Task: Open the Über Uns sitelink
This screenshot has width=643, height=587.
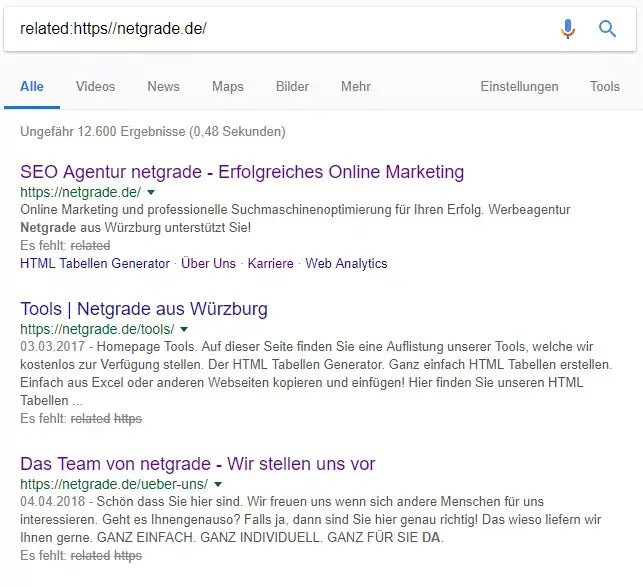Action: pos(208,264)
